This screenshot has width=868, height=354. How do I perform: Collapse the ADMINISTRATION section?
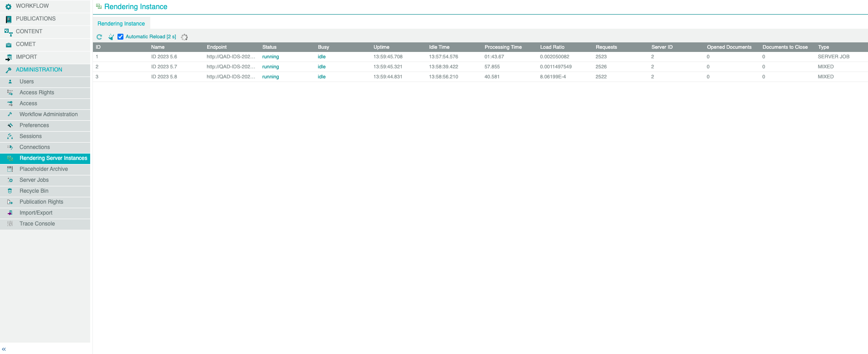pyautogui.click(x=39, y=70)
